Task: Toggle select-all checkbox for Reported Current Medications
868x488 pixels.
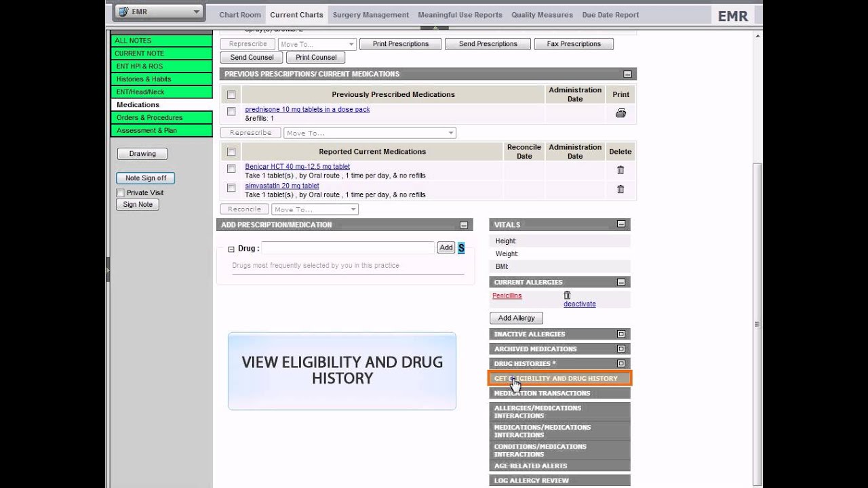Action: click(231, 152)
